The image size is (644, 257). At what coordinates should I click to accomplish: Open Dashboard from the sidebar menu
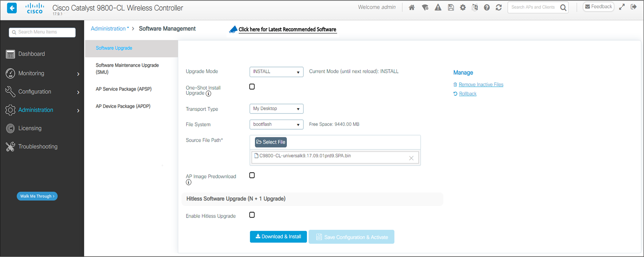(x=31, y=54)
